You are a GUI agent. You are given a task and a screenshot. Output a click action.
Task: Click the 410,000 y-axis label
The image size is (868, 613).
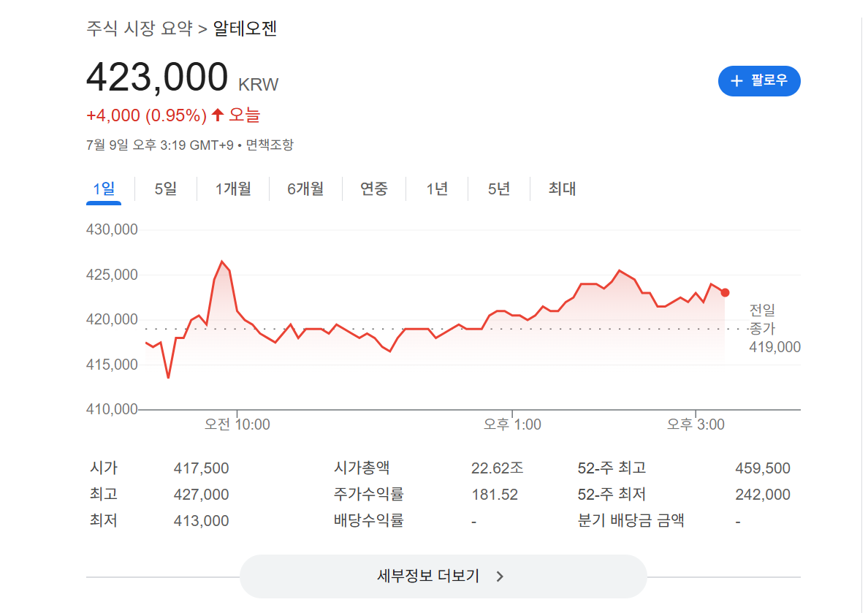[x=112, y=409]
